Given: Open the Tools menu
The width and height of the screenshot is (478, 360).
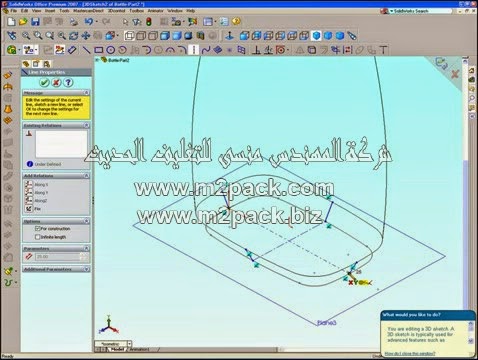Looking at the screenshot, I should click(x=64, y=11).
